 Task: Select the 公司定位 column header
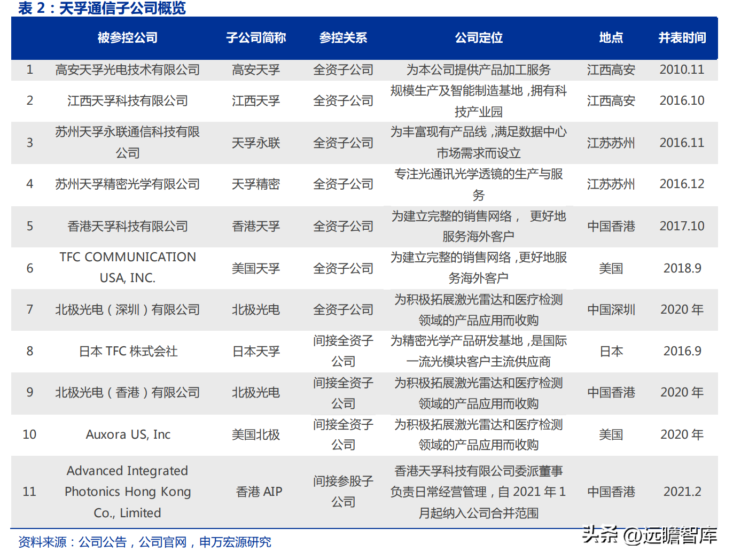pos(479,38)
